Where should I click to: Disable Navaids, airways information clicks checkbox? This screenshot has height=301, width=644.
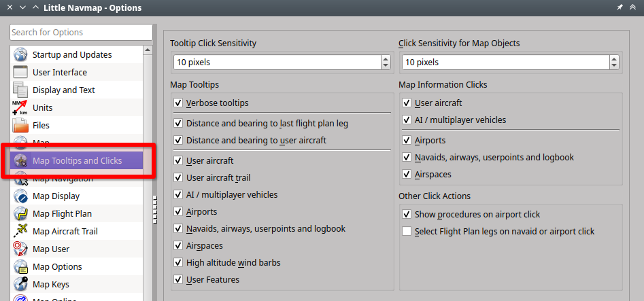(x=407, y=157)
